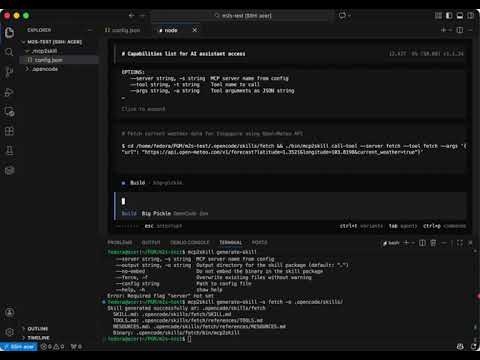Open the Source Control view
Screen dimensions: 480x360
click(x=9, y=72)
